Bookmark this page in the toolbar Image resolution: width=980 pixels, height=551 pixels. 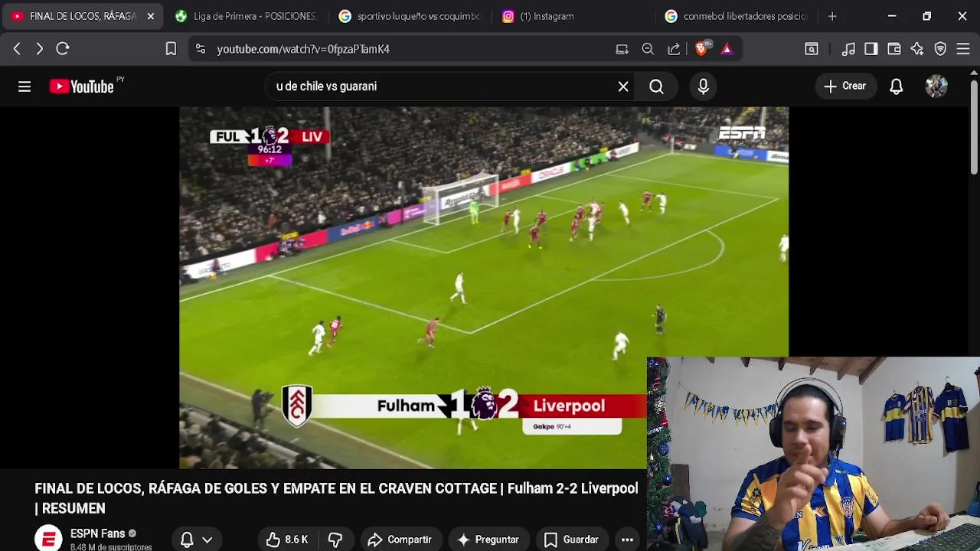[171, 49]
